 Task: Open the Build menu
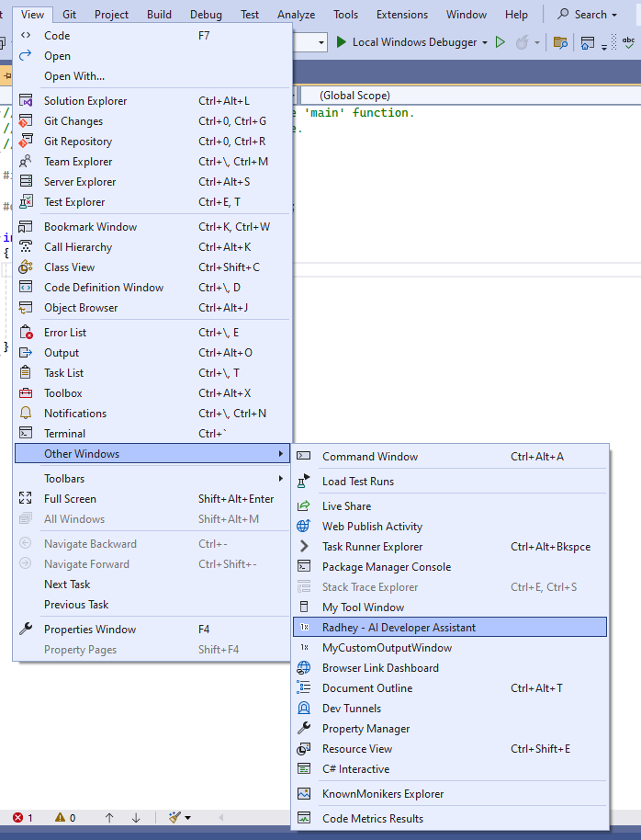[x=159, y=15]
